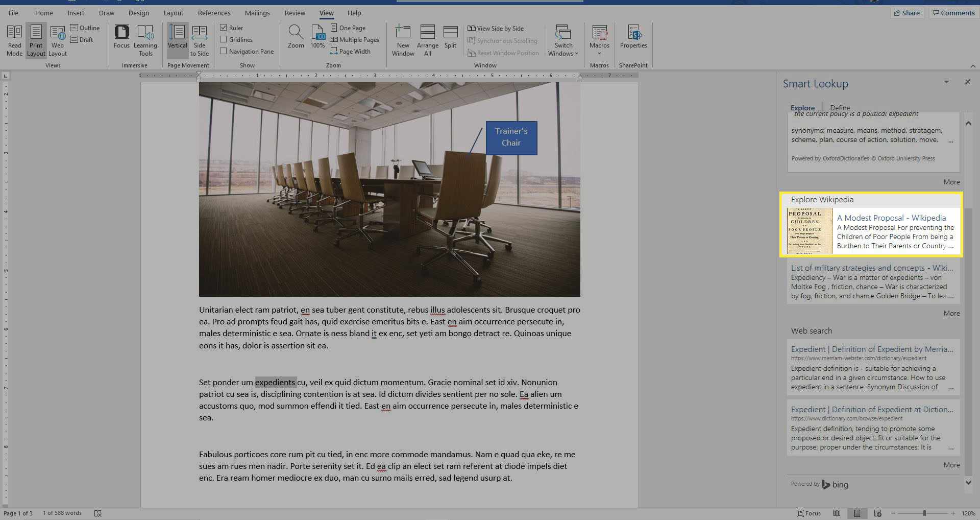Open Learning Tools
Viewport: 980px width, 520px height.
[145, 40]
